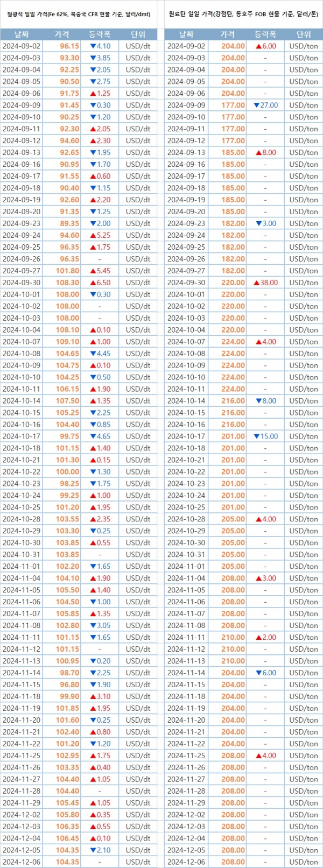Select the 2024-12-06 date in the iron ore table
Screen dimensions: 323x868
tap(22, 862)
